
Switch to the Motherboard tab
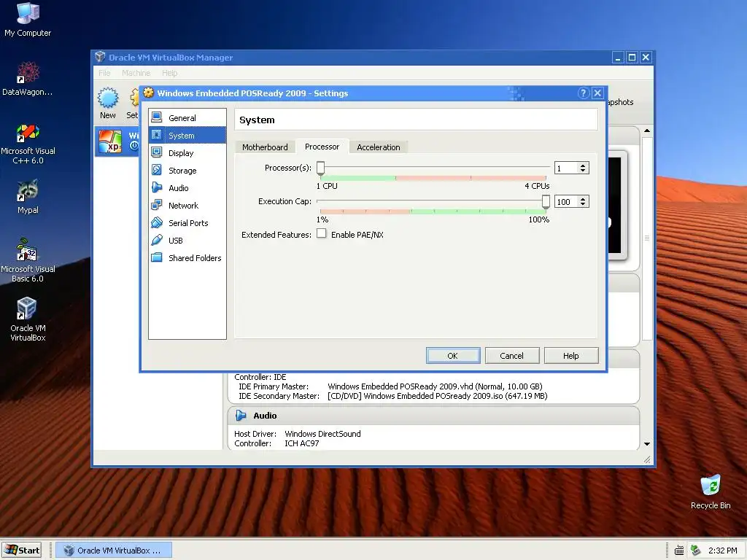(x=265, y=147)
